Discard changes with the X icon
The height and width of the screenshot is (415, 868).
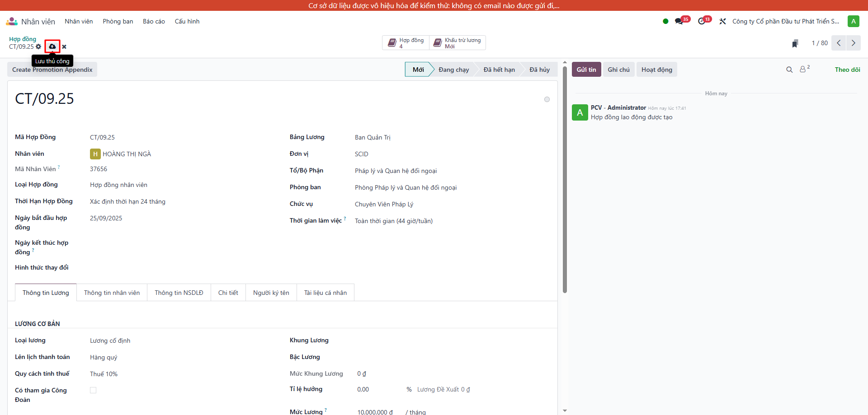64,47
